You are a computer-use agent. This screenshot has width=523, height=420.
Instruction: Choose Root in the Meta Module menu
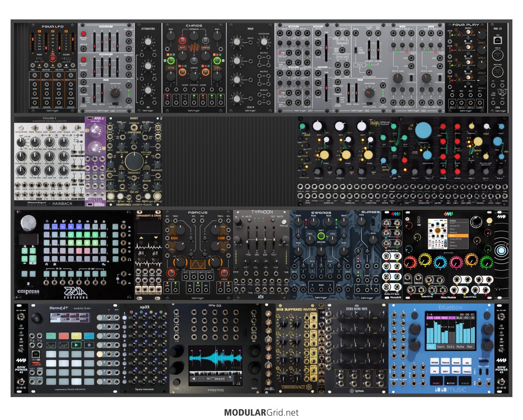point(458,236)
